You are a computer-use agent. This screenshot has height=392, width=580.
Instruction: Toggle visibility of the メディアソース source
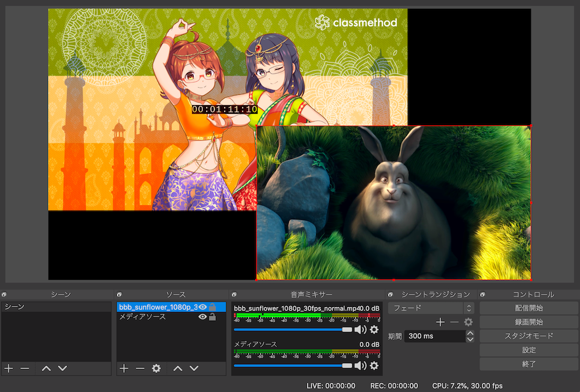point(202,317)
